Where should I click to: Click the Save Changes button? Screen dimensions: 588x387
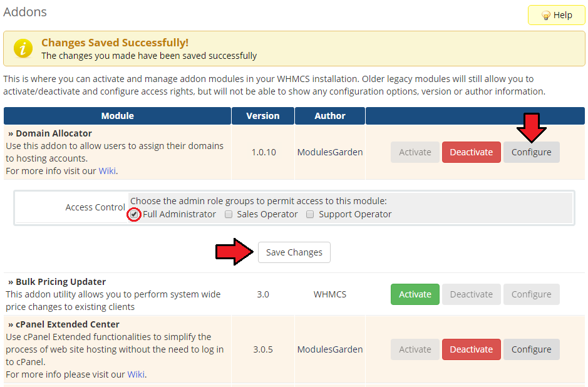[294, 252]
